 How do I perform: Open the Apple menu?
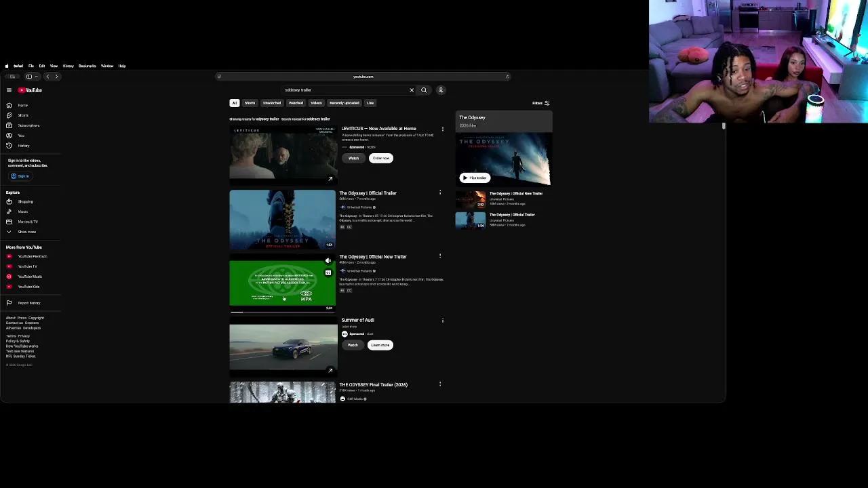click(7, 66)
